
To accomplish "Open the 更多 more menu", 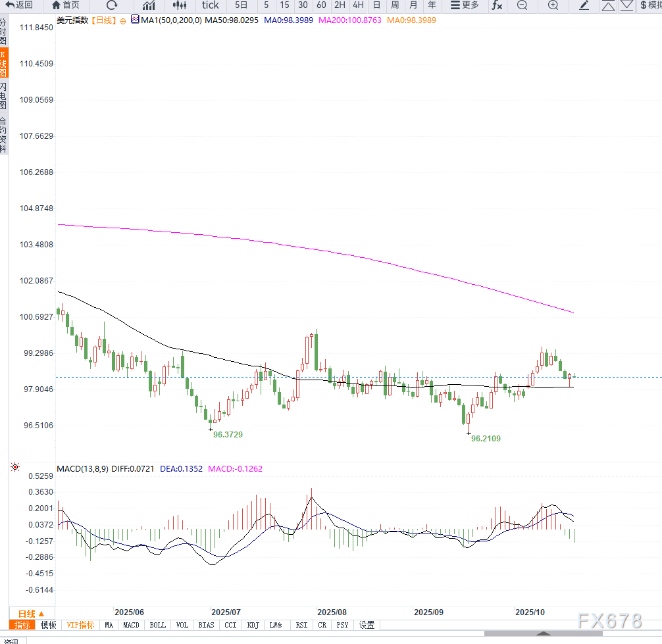I will tap(465, 5).
